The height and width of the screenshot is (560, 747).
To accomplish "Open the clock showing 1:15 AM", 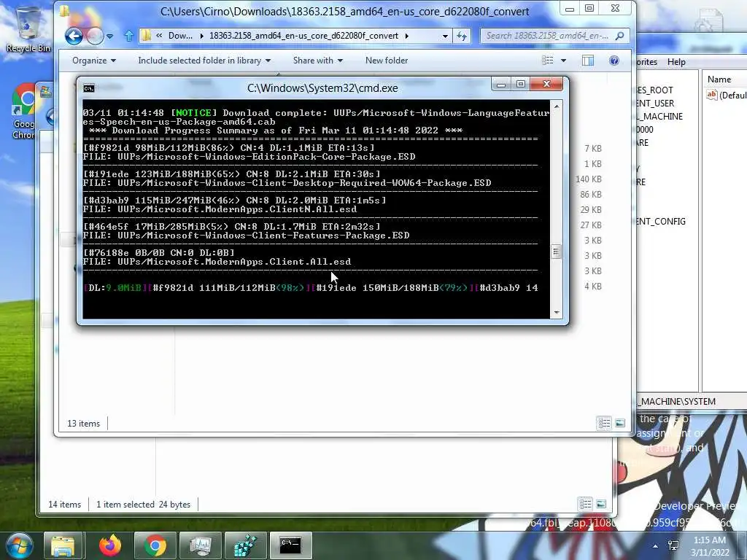I will (710, 546).
